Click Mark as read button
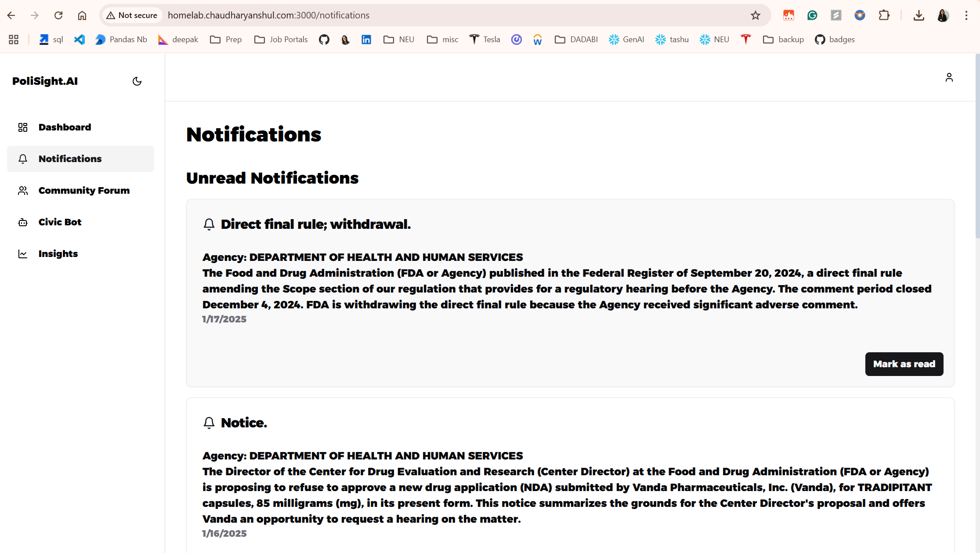The height and width of the screenshot is (553, 980). (x=904, y=364)
